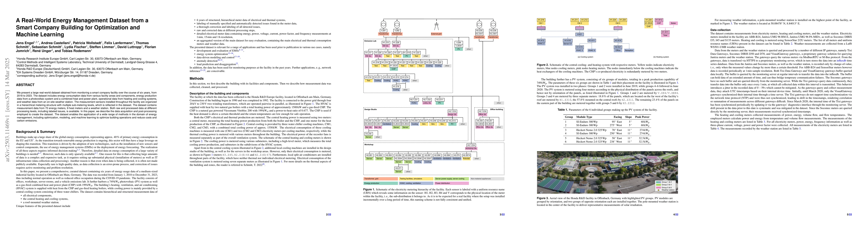Click the transformer symbol above H2.Z35

point(479,25)
